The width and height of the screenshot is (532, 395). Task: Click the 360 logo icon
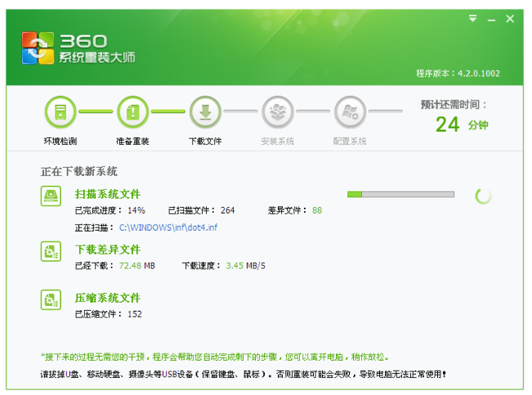tap(37, 48)
